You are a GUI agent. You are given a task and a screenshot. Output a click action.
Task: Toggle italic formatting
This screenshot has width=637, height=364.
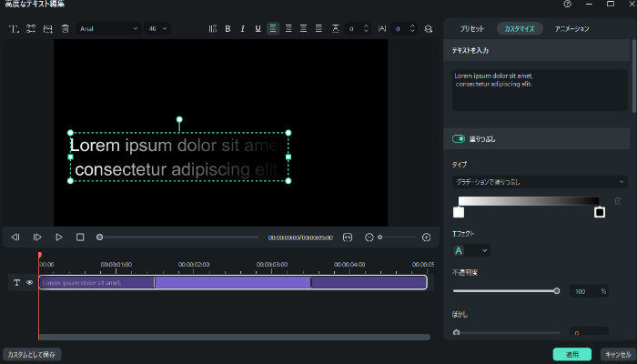243,29
